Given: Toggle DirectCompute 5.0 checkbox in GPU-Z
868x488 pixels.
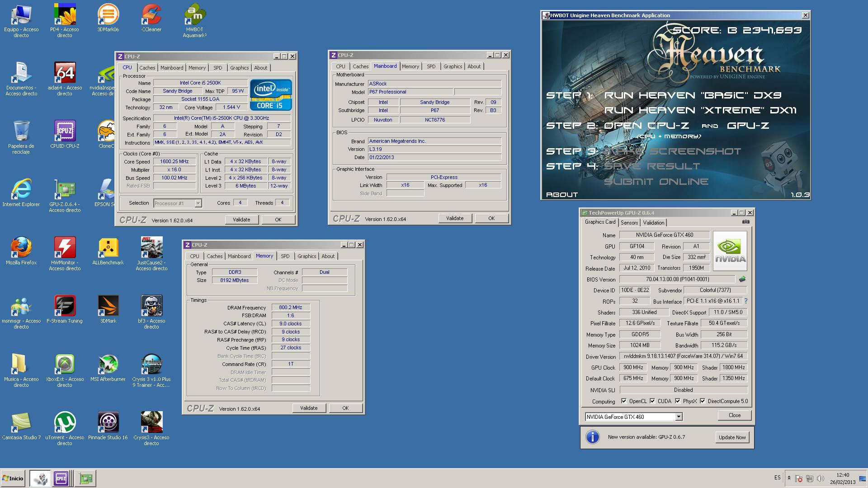Looking at the screenshot, I should tap(703, 401).
